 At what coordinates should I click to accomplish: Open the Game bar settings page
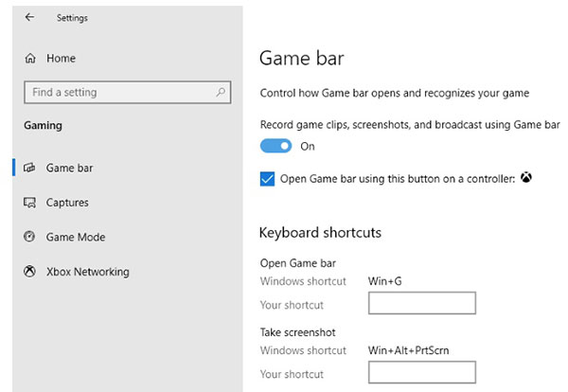point(69,169)
